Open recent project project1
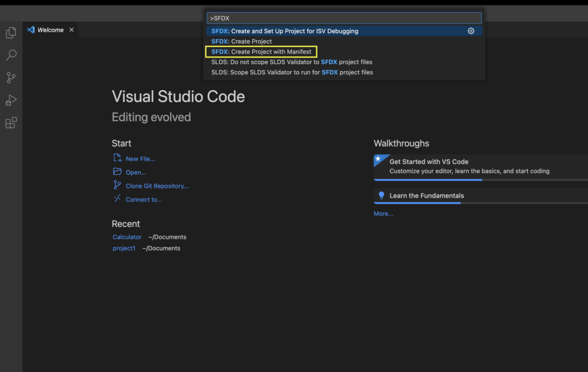 coord(124,248)
